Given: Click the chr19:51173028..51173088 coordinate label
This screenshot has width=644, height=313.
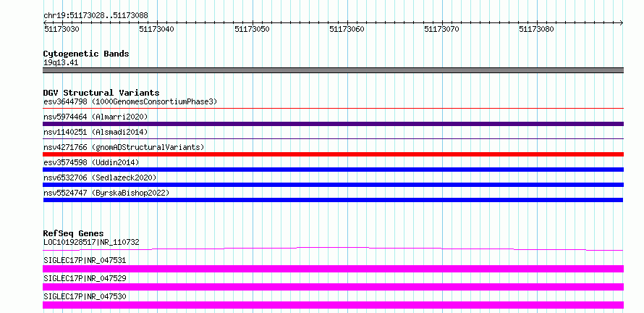Looking at the screenshot, I should coord(96,16).
